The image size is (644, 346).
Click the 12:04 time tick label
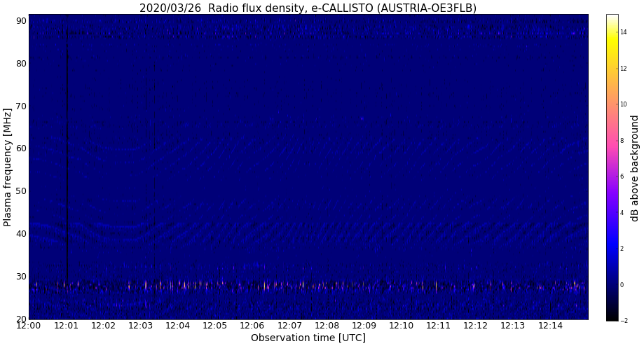(x=178, y=326)
